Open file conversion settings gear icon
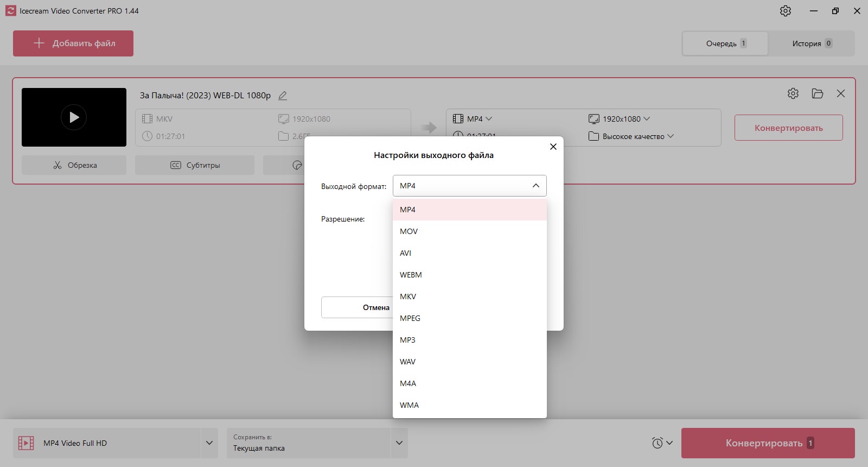This screenshot has width=868, height=467. (x=793, y=93)
